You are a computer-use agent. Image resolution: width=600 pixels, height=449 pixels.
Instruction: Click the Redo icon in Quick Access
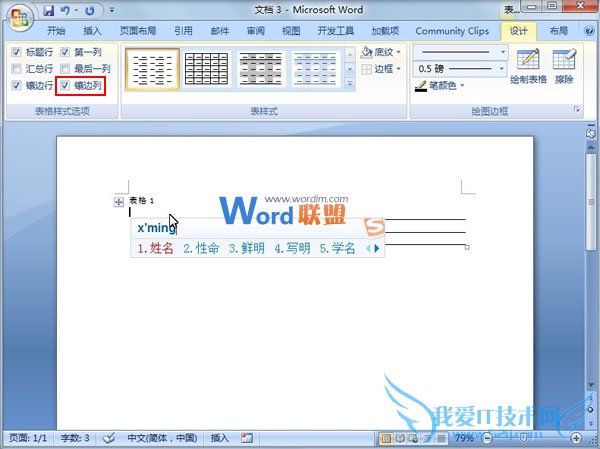pos(90,10)
